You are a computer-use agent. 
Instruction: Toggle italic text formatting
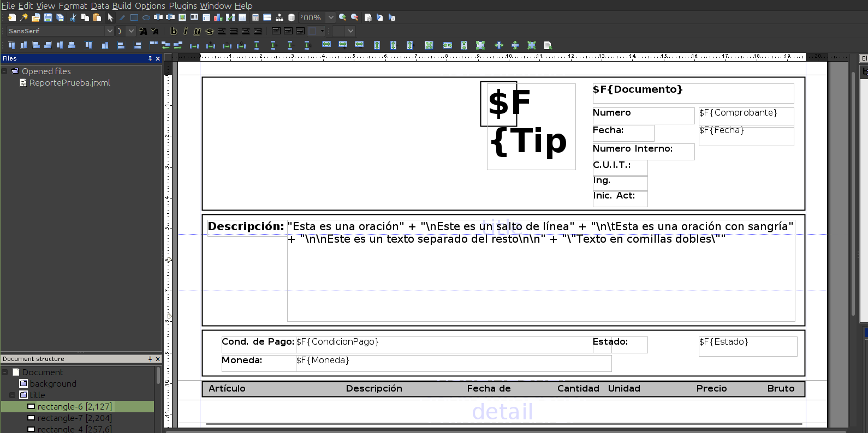(x=186, y=31)
